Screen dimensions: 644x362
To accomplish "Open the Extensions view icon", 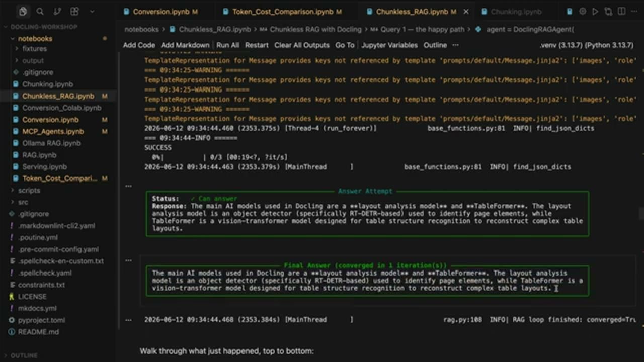I will pos(74,11).
